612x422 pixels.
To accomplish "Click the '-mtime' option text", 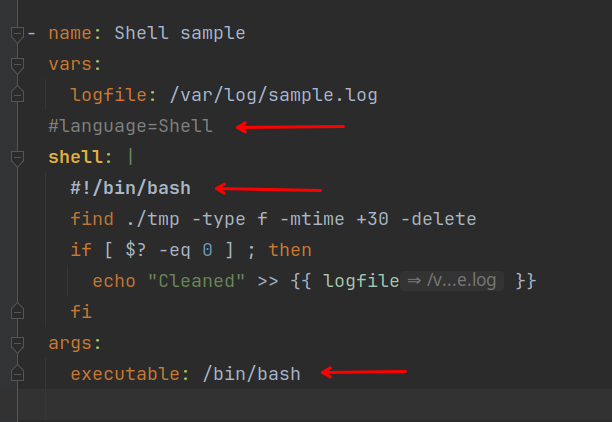I will [x=312, y=219].
